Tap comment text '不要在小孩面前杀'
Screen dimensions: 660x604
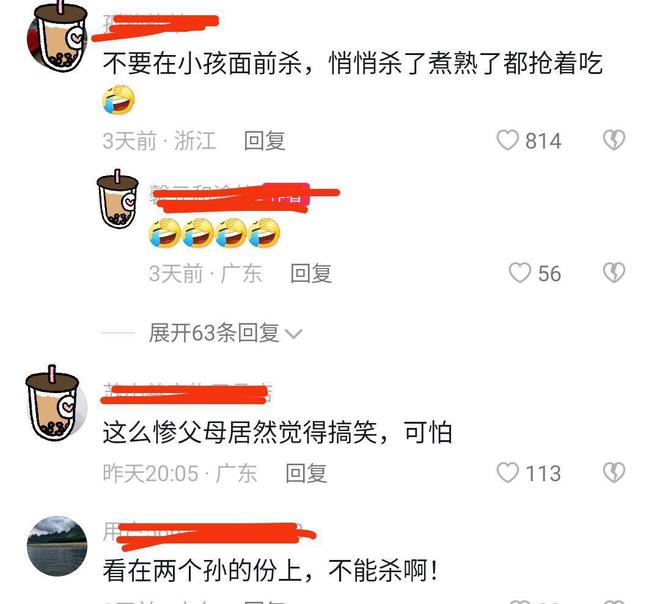(202, 64)
